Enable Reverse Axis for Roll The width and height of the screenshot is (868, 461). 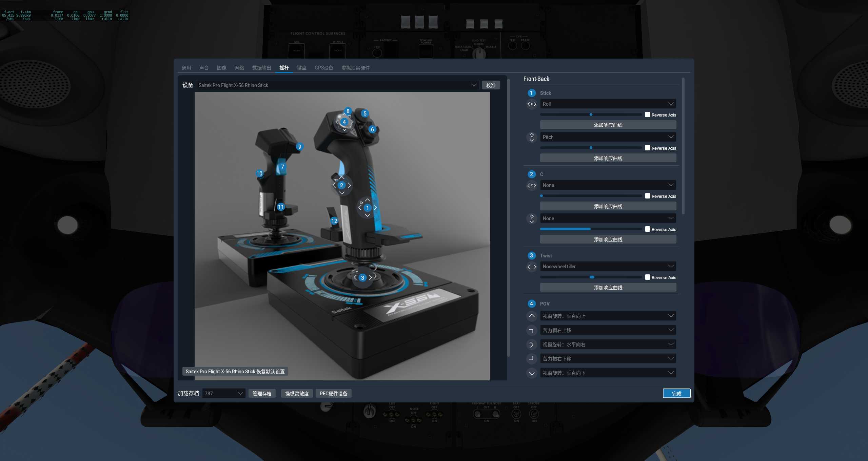click(647, 114)
